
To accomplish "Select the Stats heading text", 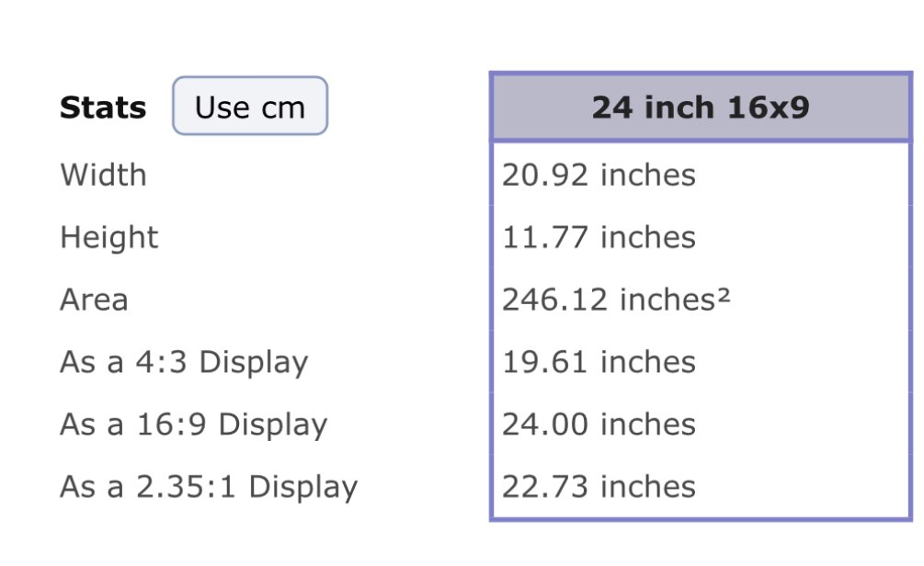I will 103,108.
